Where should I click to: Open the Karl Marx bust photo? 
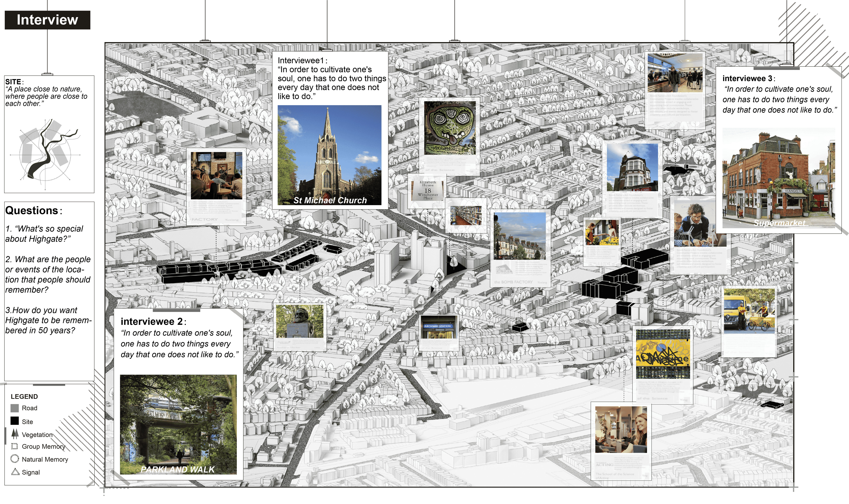tap(300, 321)
